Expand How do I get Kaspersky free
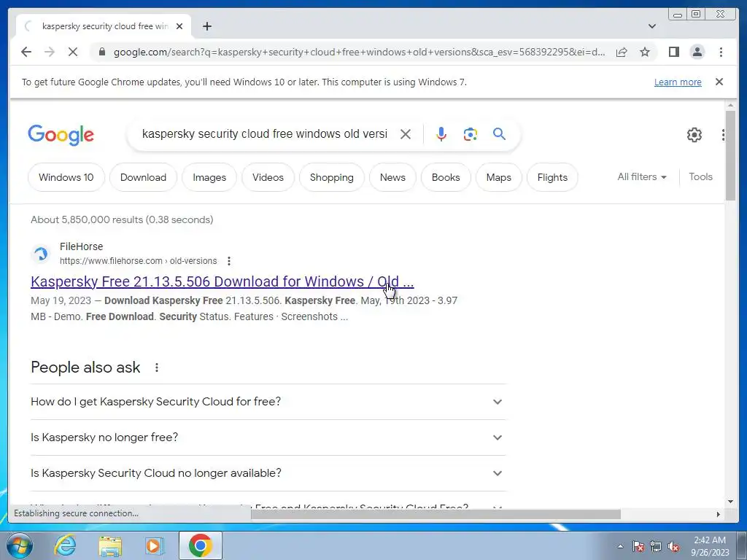 click(268, 402)
